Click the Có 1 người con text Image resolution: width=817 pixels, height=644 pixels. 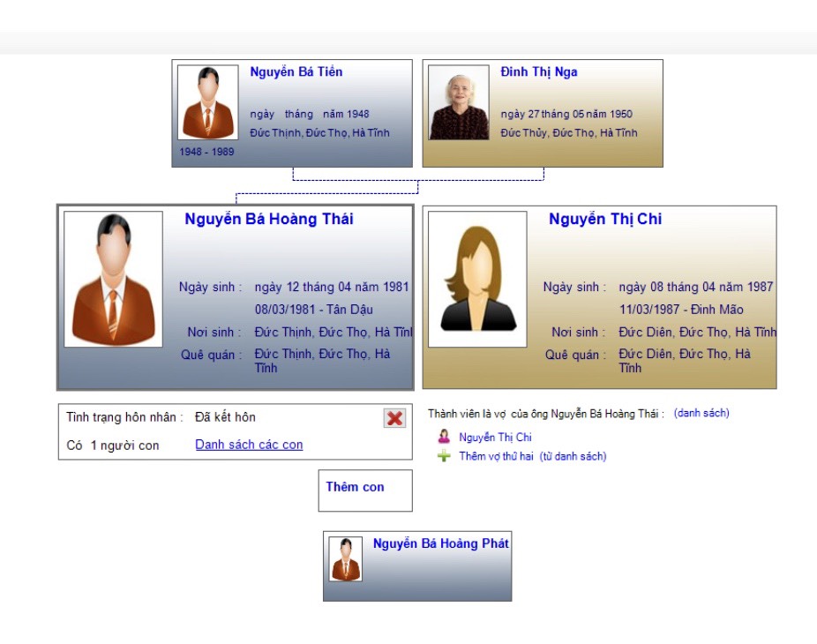(x=113, y=446)
